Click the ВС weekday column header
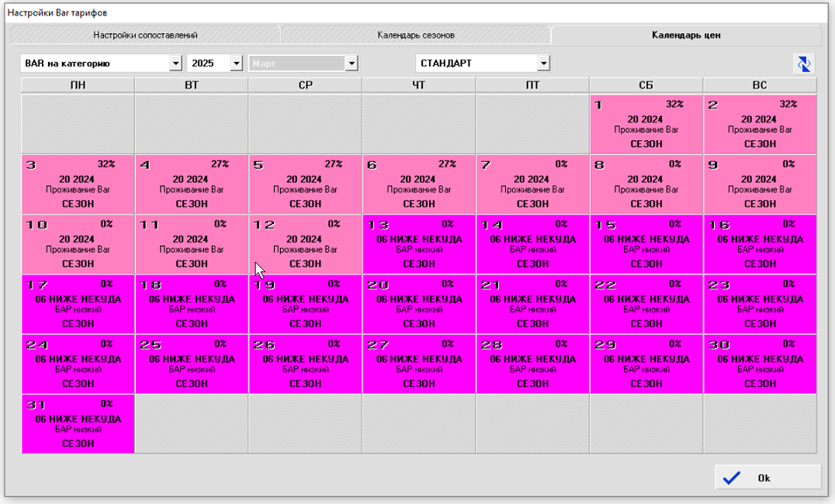The width and height of the screenshot is (835, 504). (x=760, y=85)
